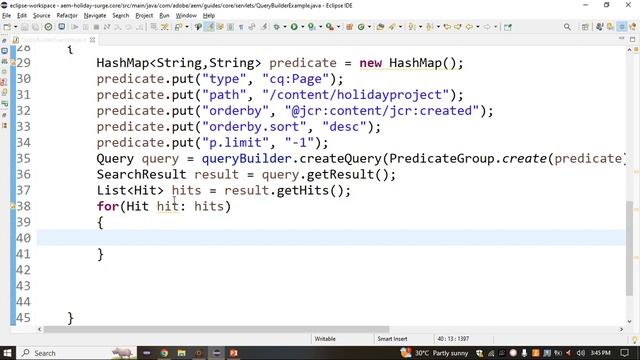Click the 30°C Partly sunny weather widget
The image size is (640, 360).
click(434, 353)
